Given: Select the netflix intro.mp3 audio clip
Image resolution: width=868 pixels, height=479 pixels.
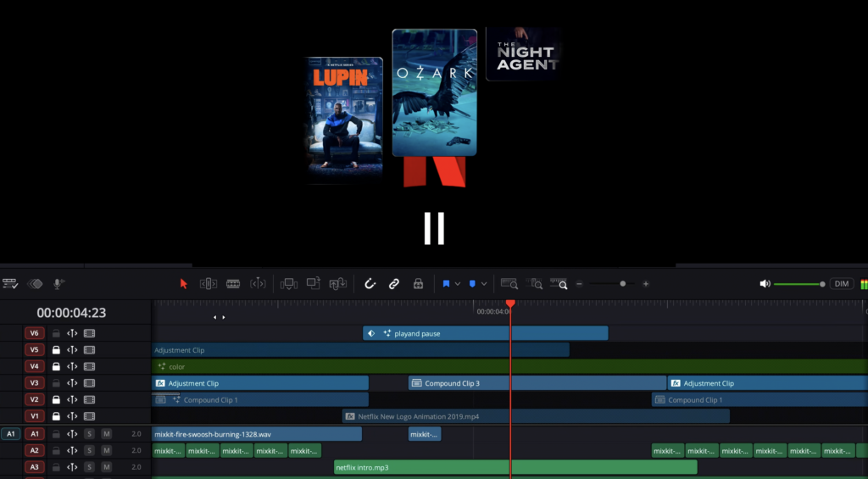Looking at the screenshot, I should pyautogui.click(x=515, y=467).
